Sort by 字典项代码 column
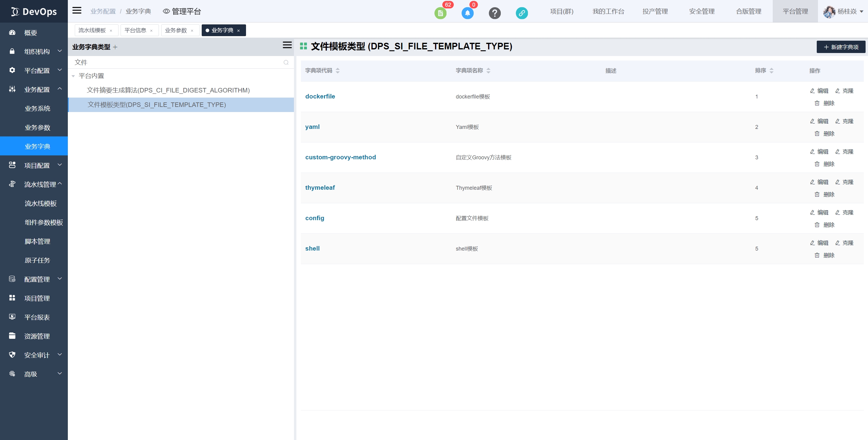The image size is (868, 440). (x=337, y=70)
